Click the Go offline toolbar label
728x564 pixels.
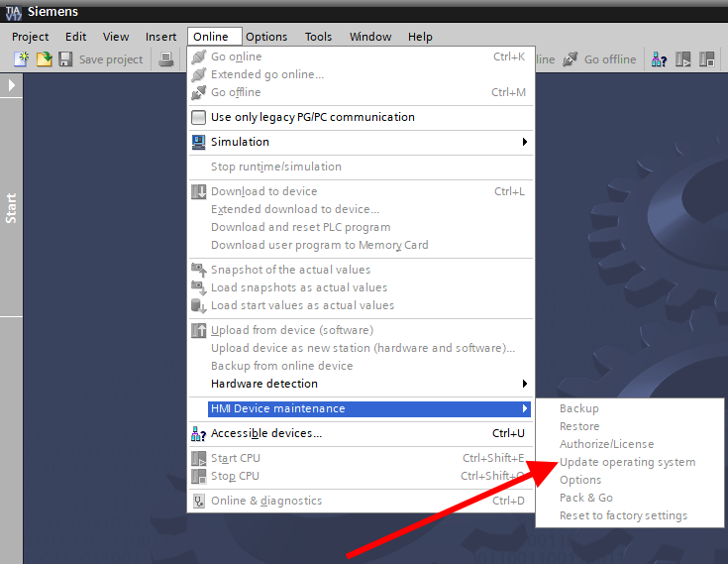(610, 59)
